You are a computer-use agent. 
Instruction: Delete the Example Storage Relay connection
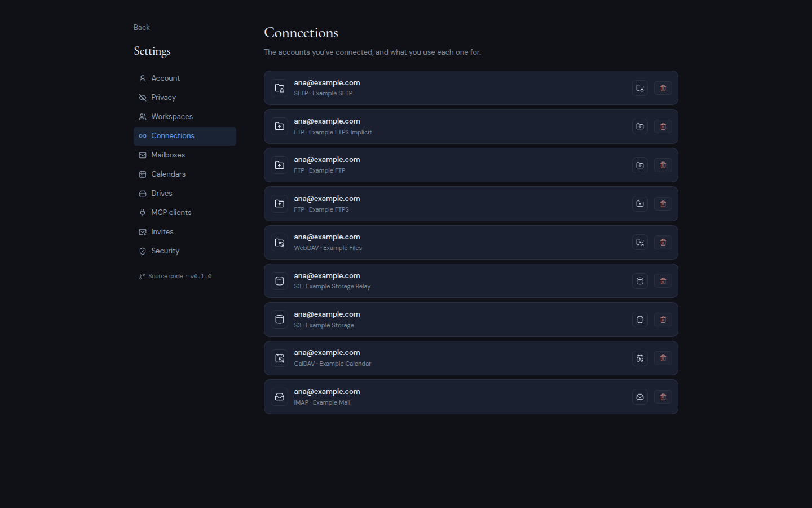[x=663, y=281]
